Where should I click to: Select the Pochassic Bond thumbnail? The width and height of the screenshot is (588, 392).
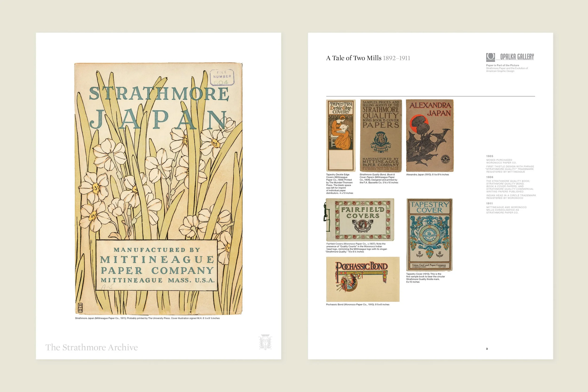[363, 279]
